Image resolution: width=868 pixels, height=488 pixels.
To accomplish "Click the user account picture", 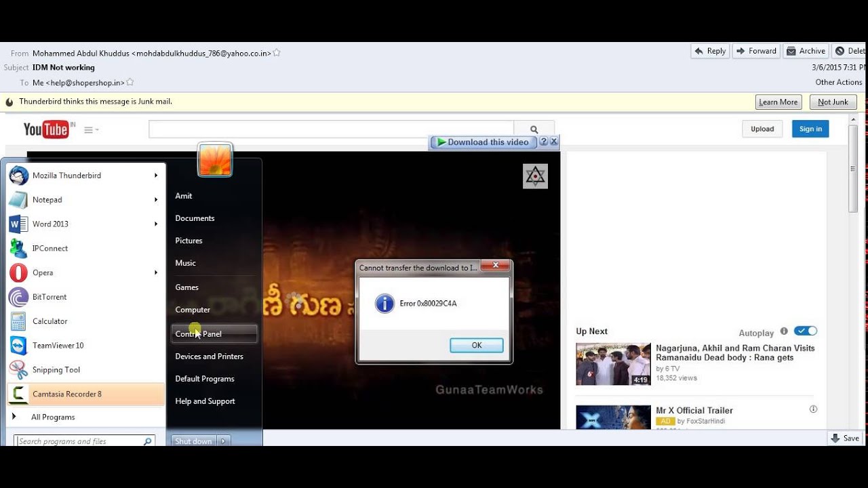I will point(215,160).
